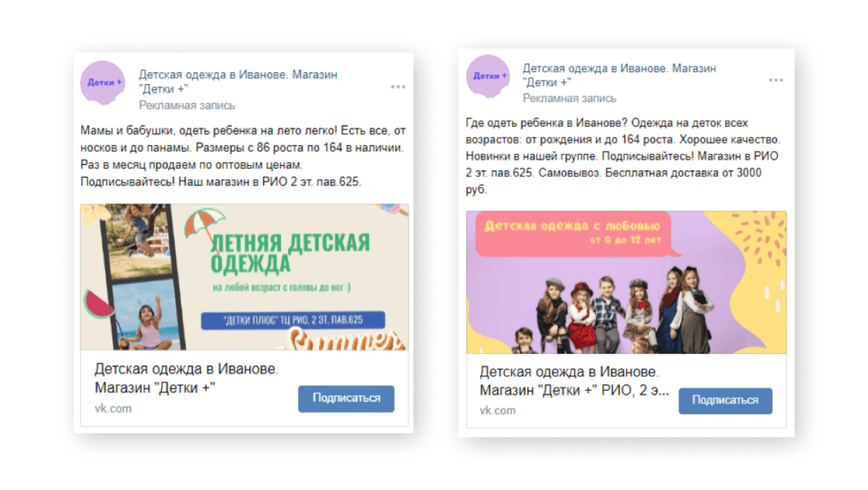Click the purple kids group banner image
This screenshot has width=868, height=490.
626,282
